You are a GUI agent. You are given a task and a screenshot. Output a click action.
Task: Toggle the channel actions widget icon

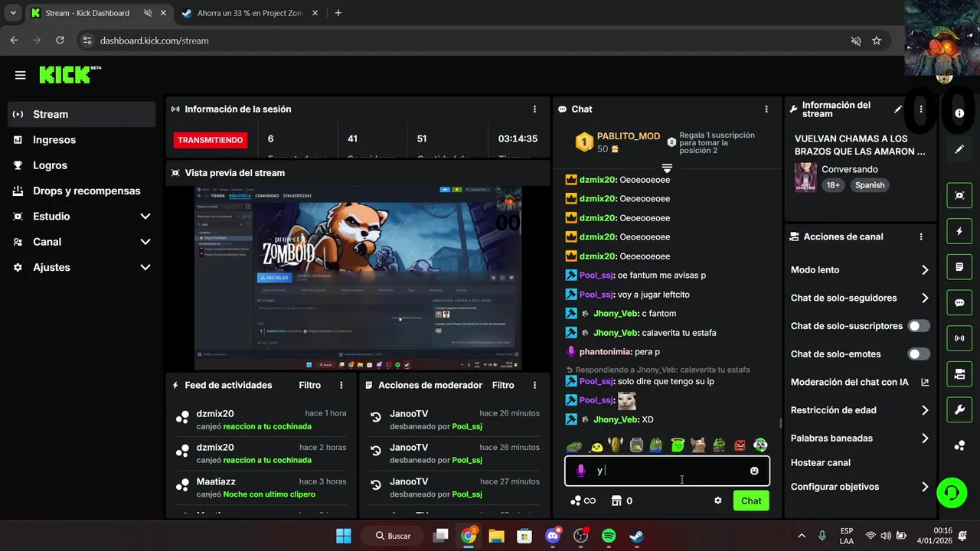(959, 374)
